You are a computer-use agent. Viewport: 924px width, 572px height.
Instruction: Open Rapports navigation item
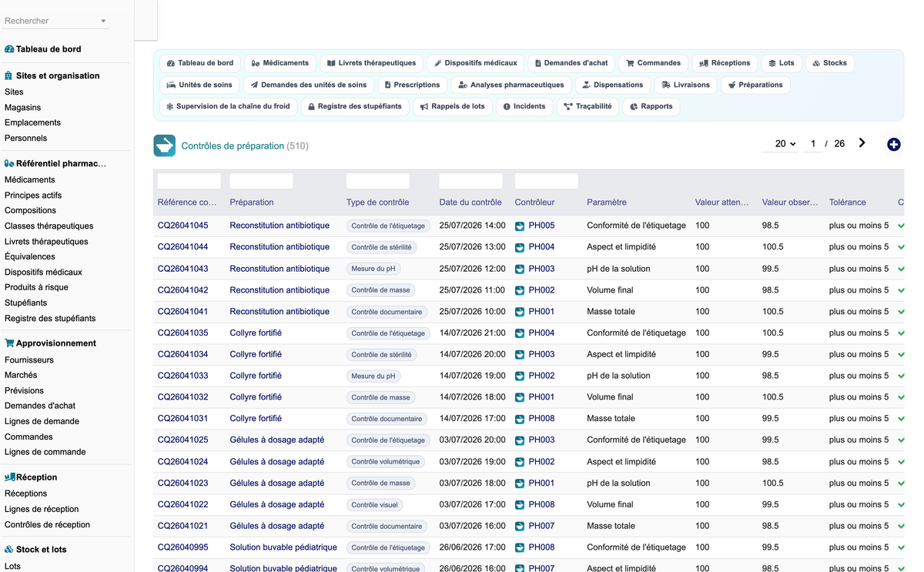tap(651, 106)
